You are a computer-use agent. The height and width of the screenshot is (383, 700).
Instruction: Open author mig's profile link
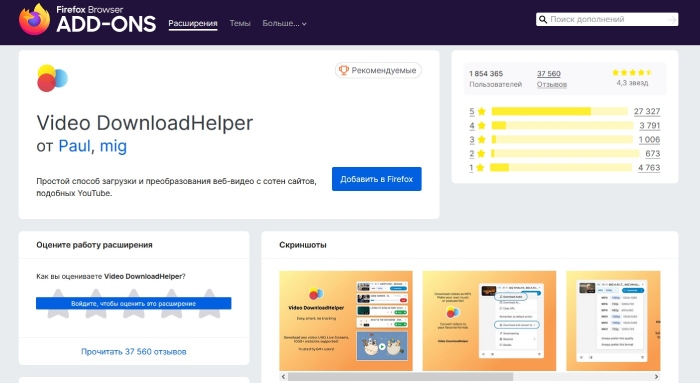point(113,146)
